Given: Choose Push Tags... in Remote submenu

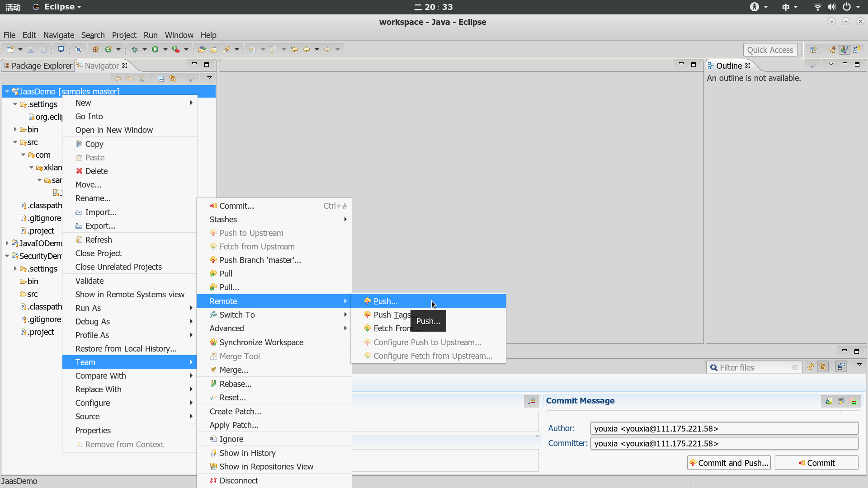Looking at the screenshot, I should pyautogui.click(x=428, y=314).
